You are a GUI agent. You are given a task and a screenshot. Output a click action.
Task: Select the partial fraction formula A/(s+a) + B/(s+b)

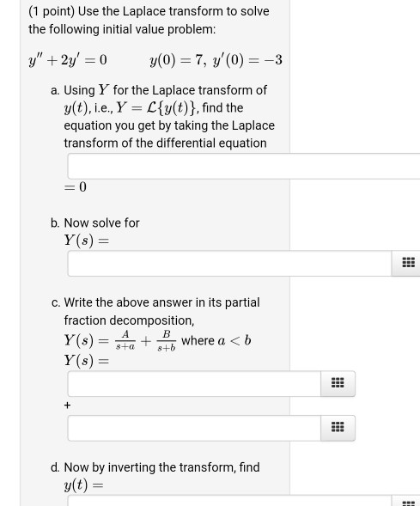point(145,341)
